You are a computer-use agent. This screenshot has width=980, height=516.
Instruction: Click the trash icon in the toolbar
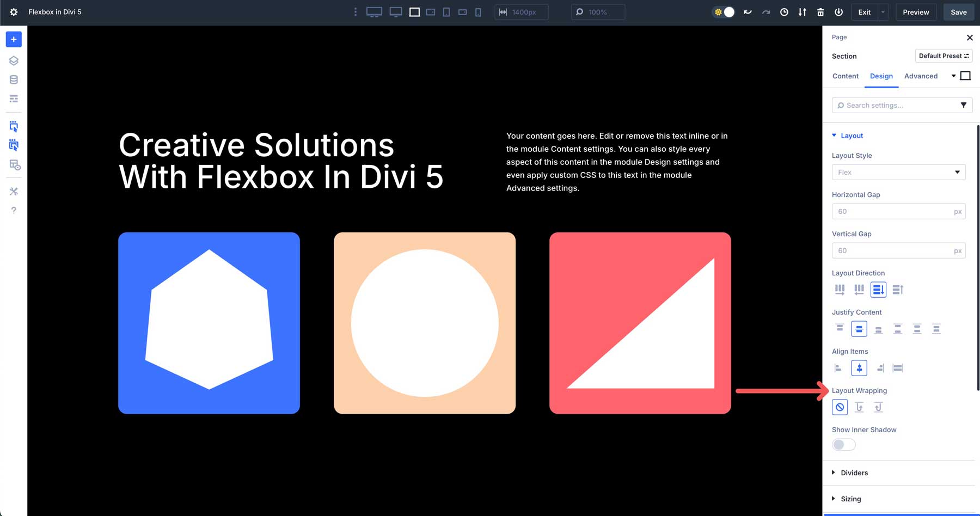coord(820,11)
